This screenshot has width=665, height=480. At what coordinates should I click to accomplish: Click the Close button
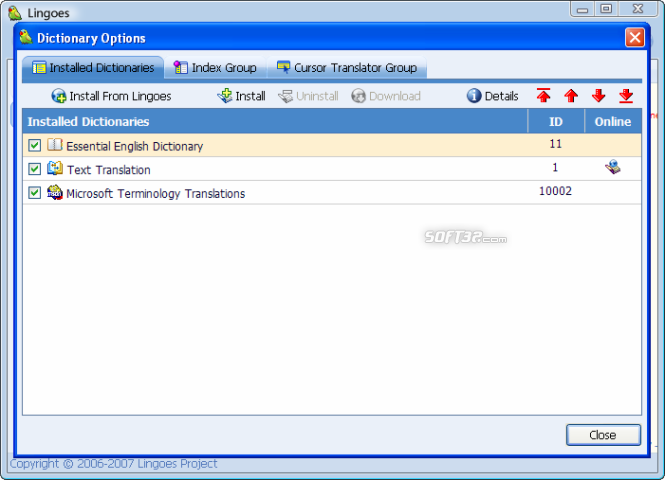point(603,435)
